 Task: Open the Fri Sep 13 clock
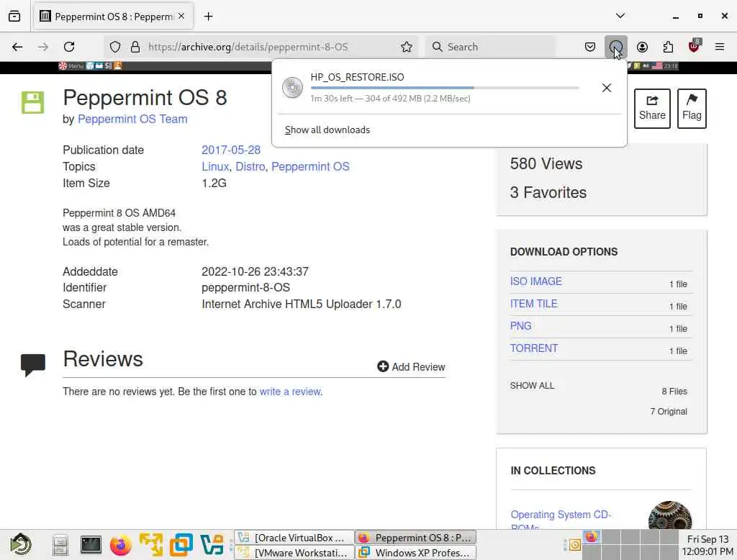click(x=707, y=546)
